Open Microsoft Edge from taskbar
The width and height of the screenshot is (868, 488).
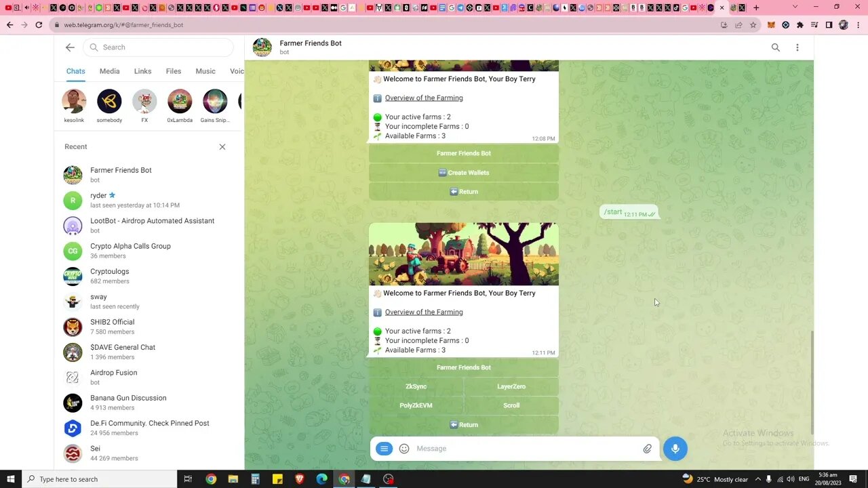[322, 479]
